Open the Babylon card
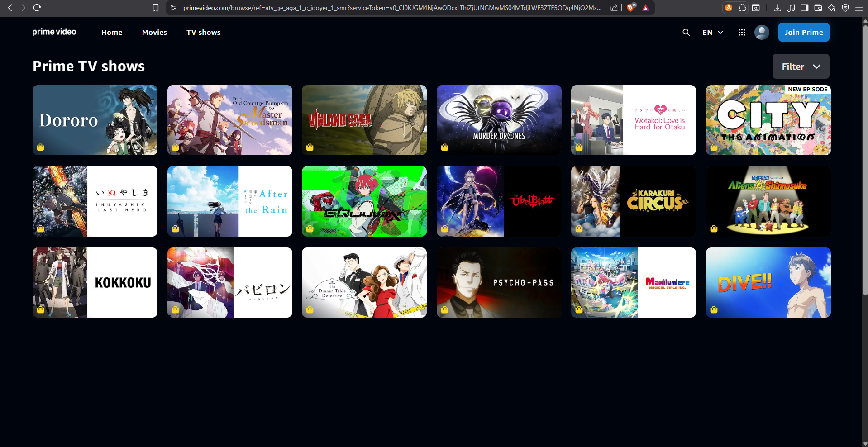The image size is (868, 447). pyautogui.click(x=230, y=282)
